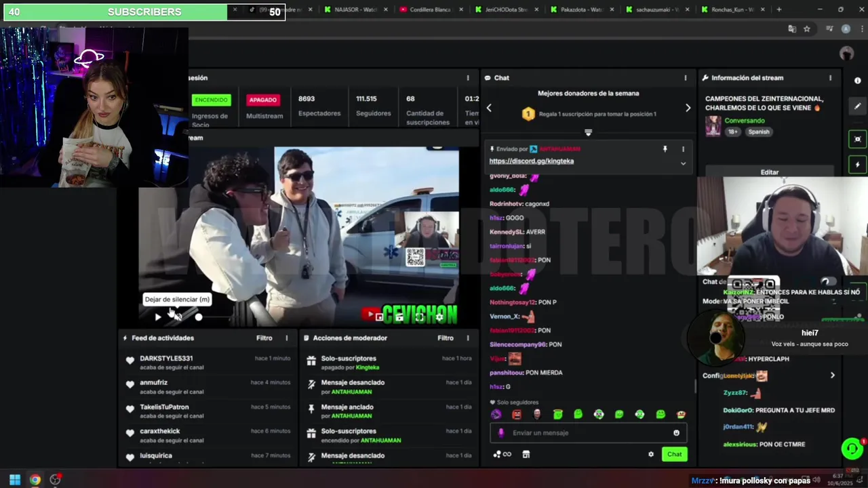Toggle the APAGADO multistream badge
Image resolution: width=868 pixels, height=488 pixels.
tap(262, 100)
